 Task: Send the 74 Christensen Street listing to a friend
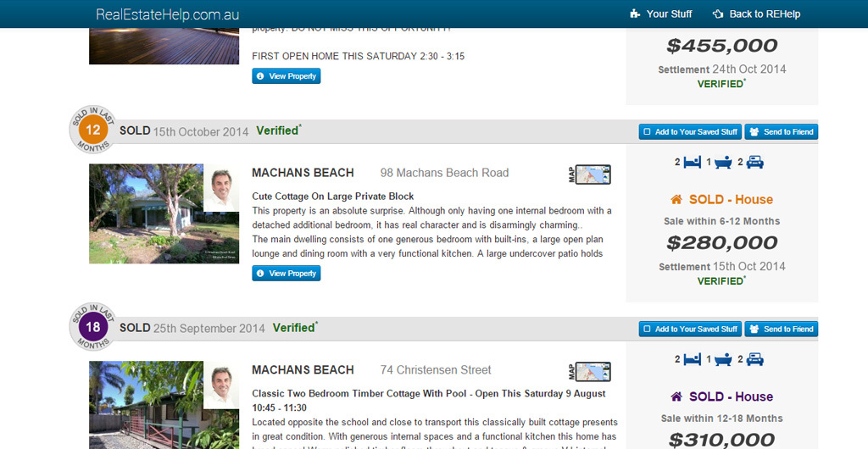pos(781,329)
